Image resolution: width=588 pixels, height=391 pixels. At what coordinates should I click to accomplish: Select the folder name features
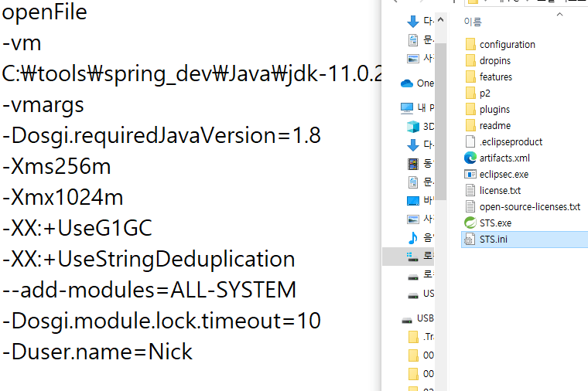pos(496,76)
